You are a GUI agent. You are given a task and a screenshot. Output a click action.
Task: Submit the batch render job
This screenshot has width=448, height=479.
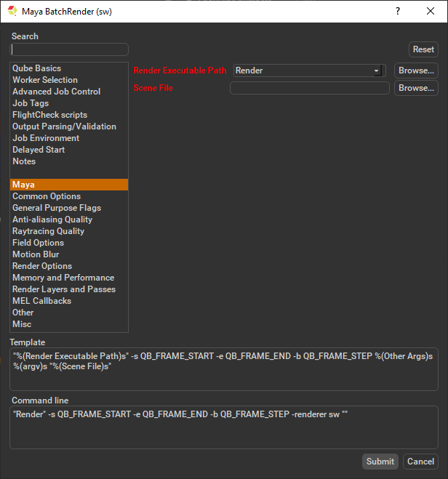point(380,462)
